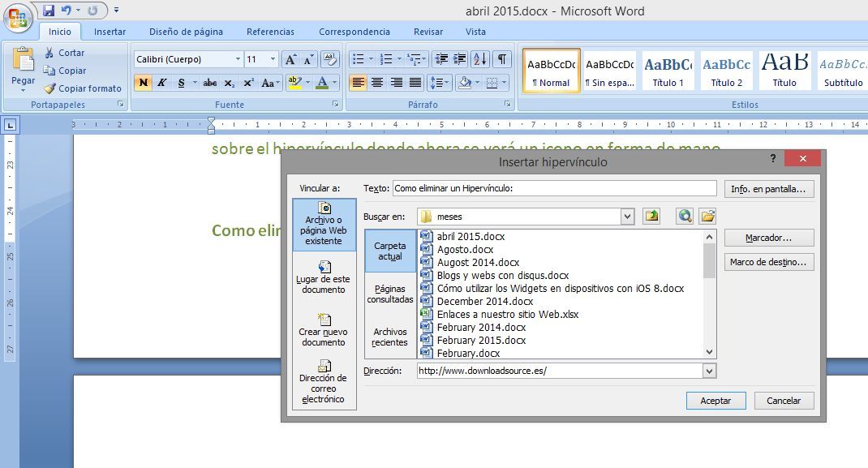This screenshot has height=468, width=868.
Task: Clear formatting with eraser icon
Action: tap(330, 59)
